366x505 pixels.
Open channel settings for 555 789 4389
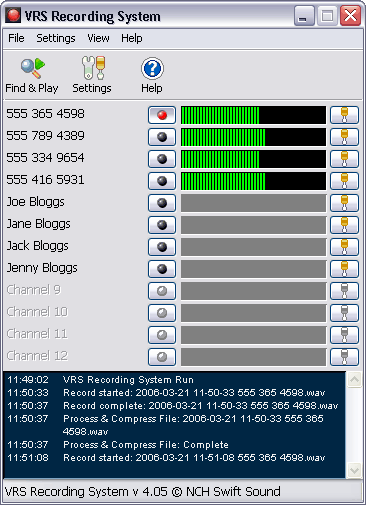344,137
